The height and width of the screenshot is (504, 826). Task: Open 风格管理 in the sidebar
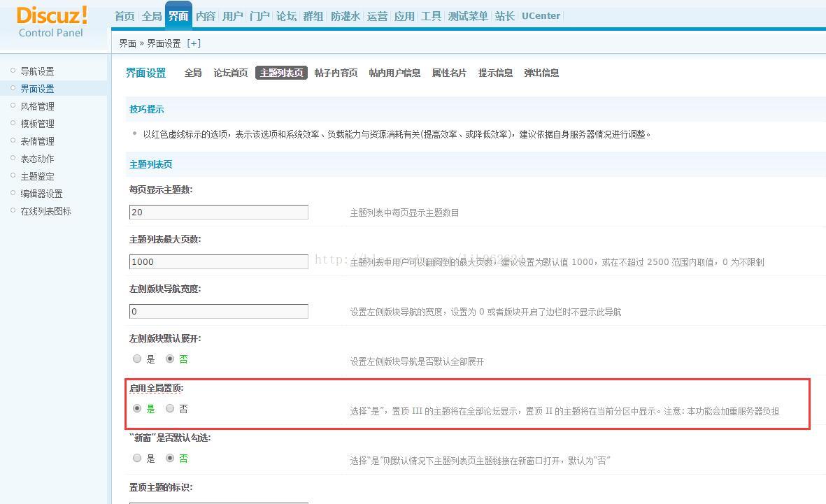tap(37, 106)
